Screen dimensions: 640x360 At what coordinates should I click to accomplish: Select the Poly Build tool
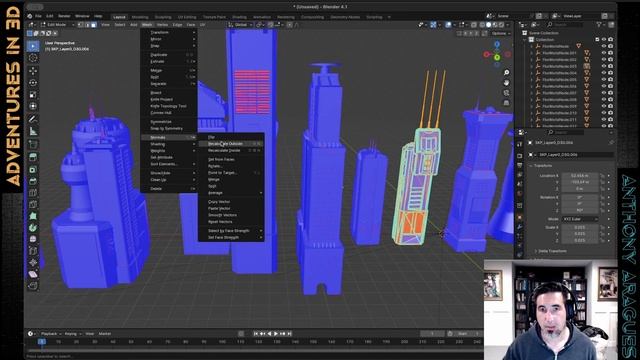[33, 216]
